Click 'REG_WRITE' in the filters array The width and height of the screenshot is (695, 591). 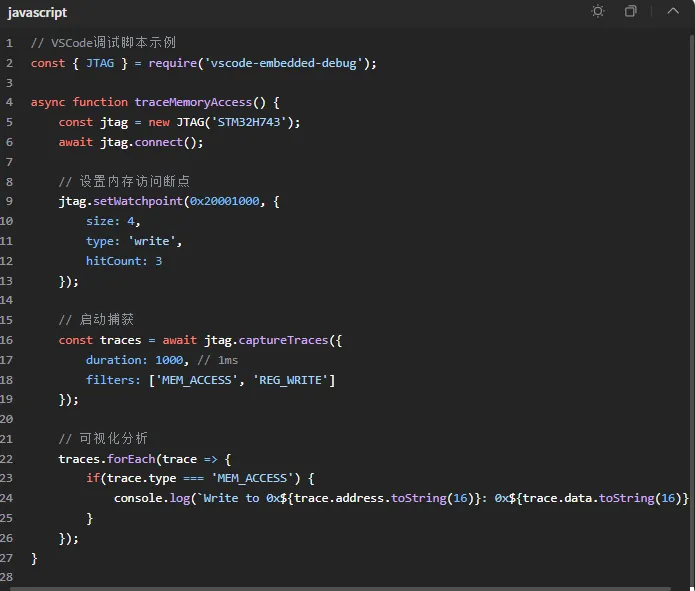tap(290, 380)
